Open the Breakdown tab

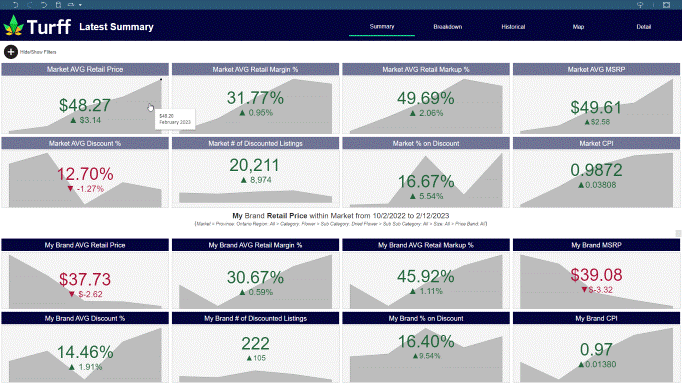coord(448,27)
